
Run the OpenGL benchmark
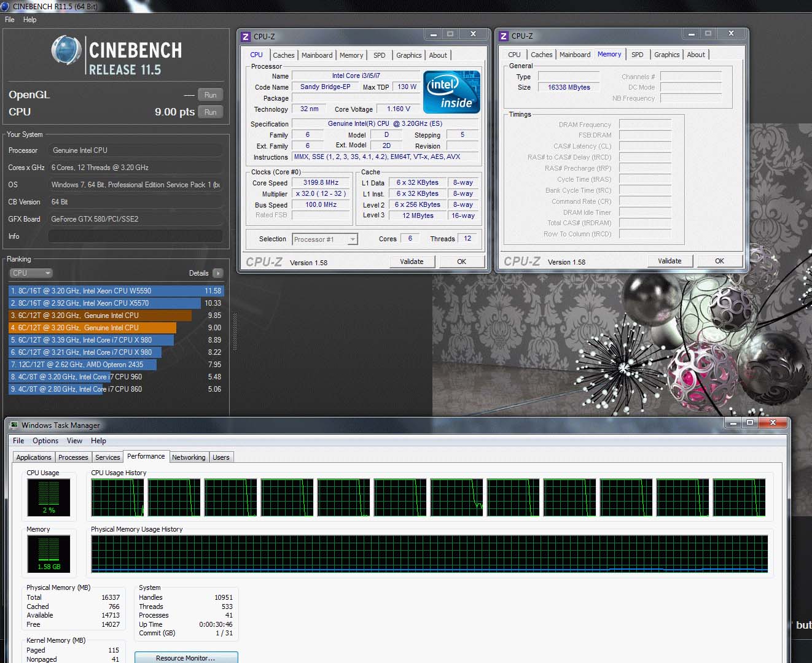tap(210, 95)
